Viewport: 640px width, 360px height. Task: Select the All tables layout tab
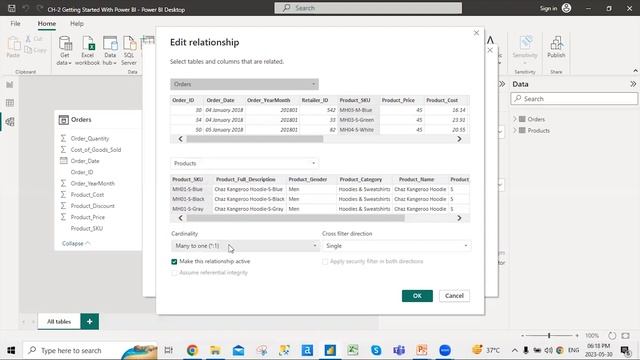point(59,322)
